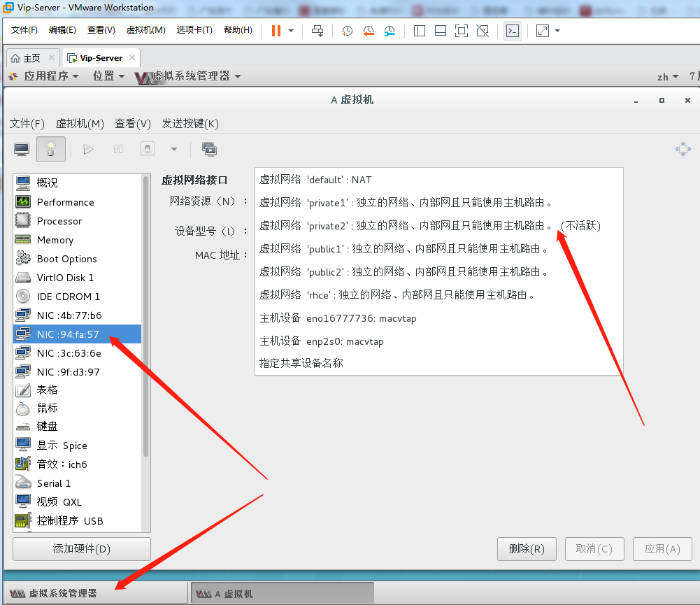Image resolution: width=700 pixels, height=605 pixels.
Task: Open VMware 虚拟机(M) menu
Action: tap(145, 30)
